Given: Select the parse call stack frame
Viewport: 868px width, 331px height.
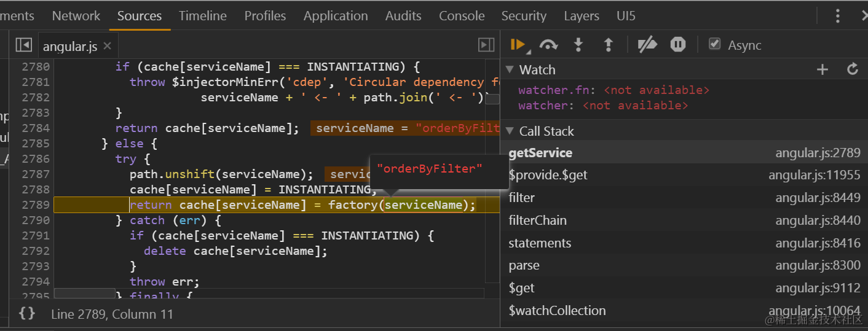Looking at the screenshot, I should pos(684,265).
